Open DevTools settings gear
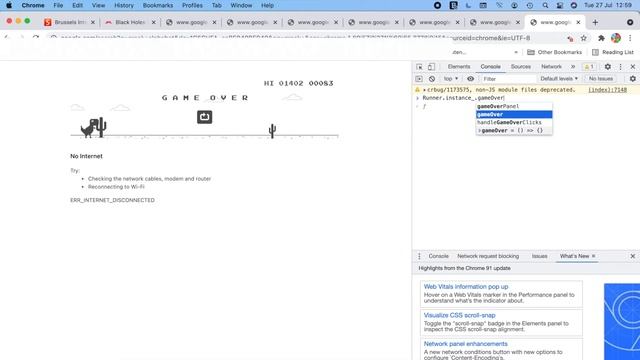 tap(608, 67)
